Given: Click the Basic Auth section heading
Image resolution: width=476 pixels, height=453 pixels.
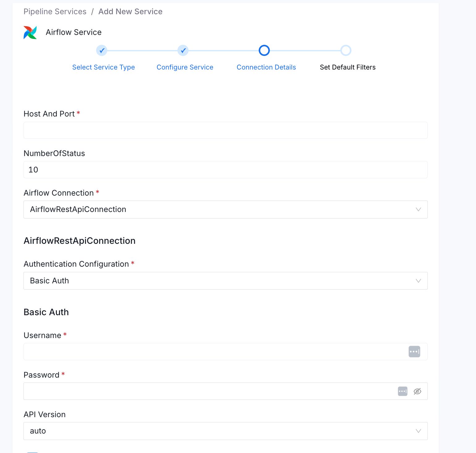Looking at the screenshot, I should click(46, 312).
